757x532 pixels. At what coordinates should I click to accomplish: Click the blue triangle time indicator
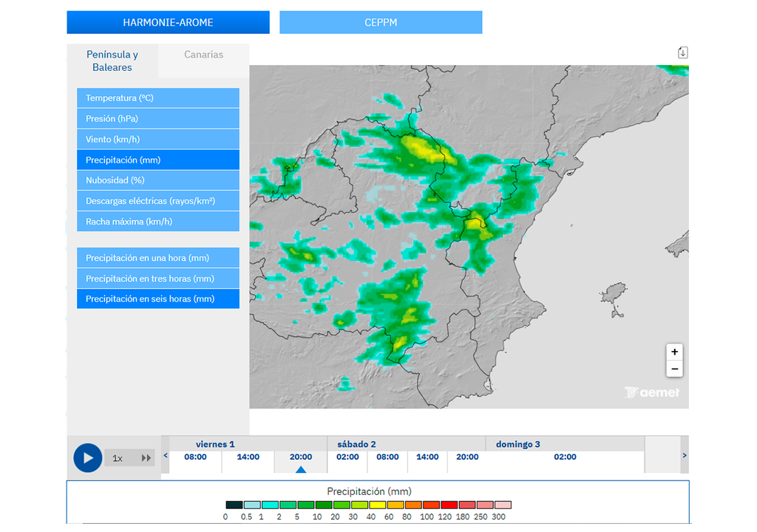(301, 469)
